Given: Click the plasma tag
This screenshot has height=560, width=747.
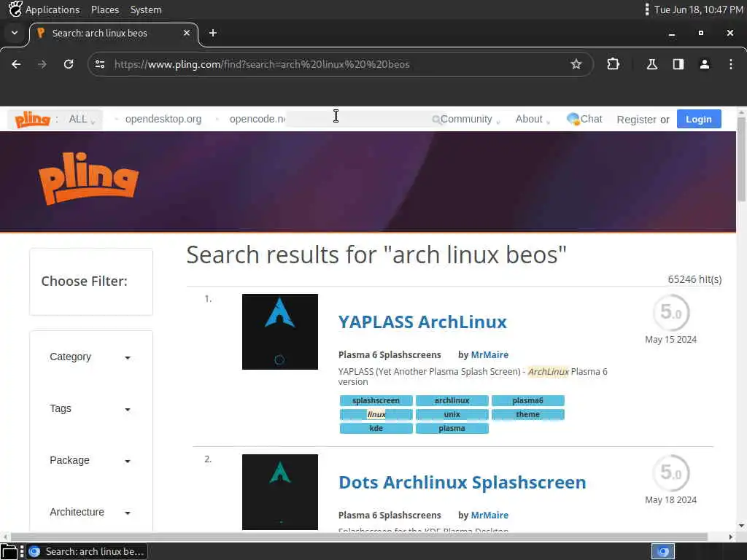Looking at the screenshot, I should point(452,428).
